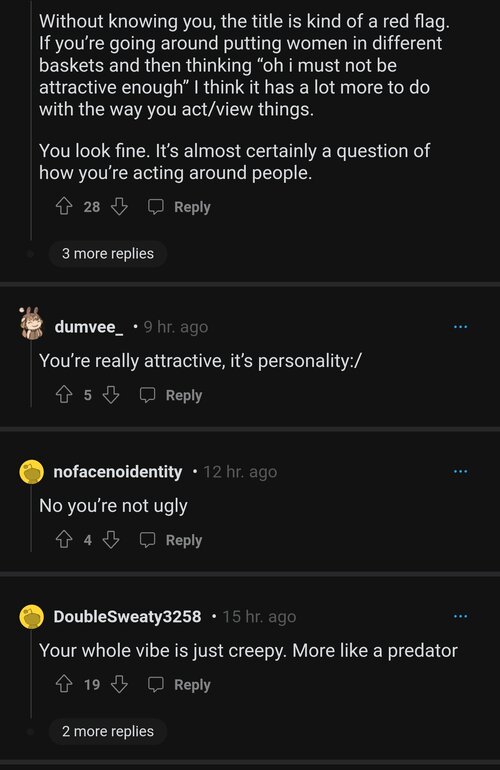Expand the 3 more replies thread
This screenshot has width=500, height=770.
(x=108, y=253)
